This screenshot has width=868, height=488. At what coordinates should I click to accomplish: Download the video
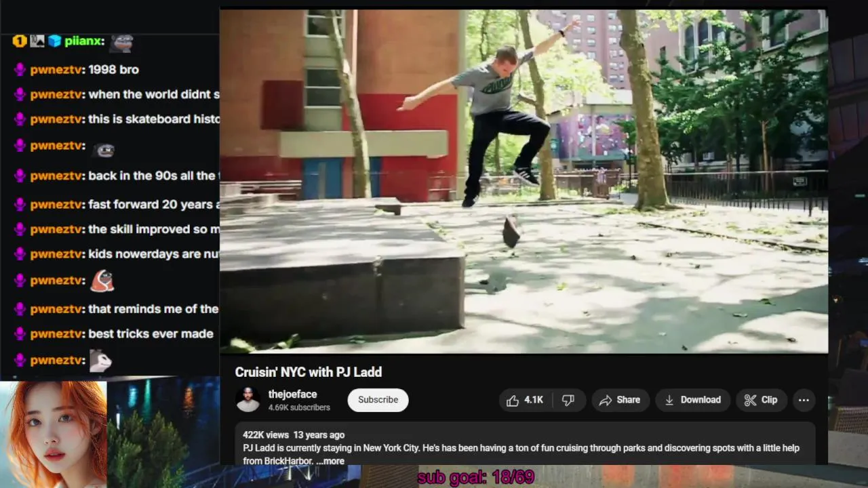pos(692,400)
